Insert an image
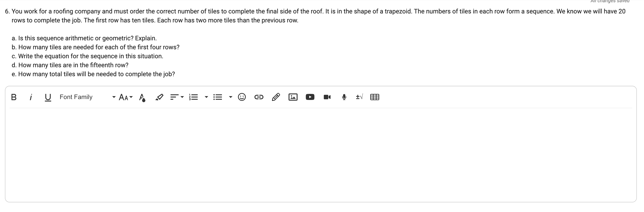The image size is (644, 212). pos(293,97)
